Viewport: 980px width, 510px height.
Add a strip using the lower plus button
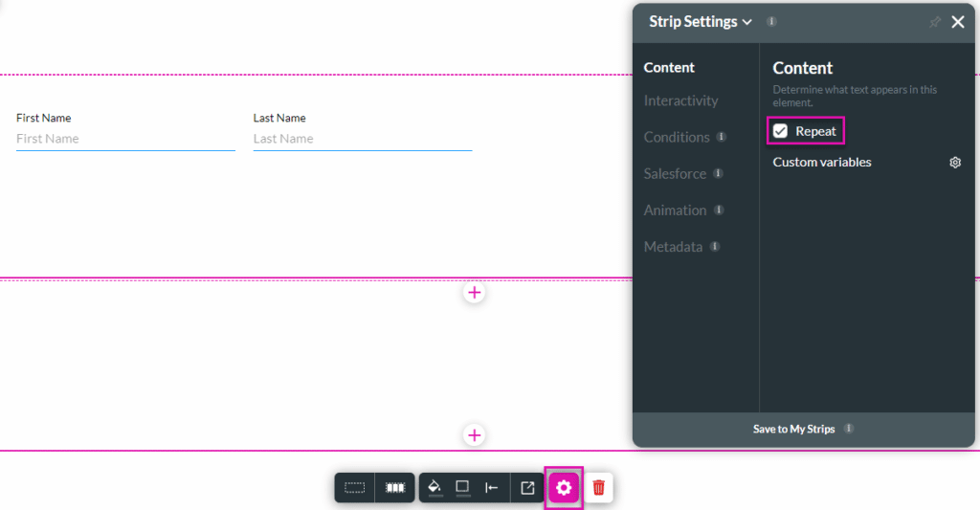pos(475,435)
